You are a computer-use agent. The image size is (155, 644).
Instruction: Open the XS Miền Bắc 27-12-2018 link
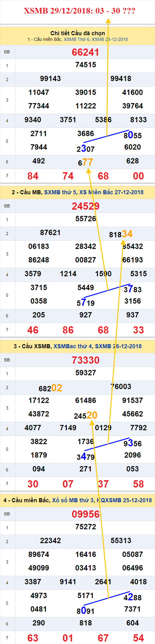coord(111,192)
